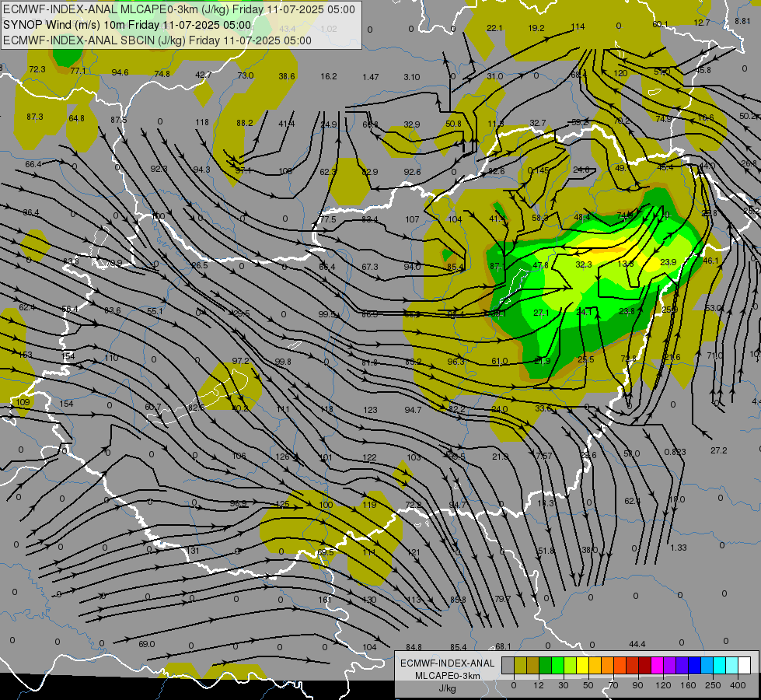This screenshot has height=700, width=761.
Task: Click the map value 3.10
Action: [411, 77]
